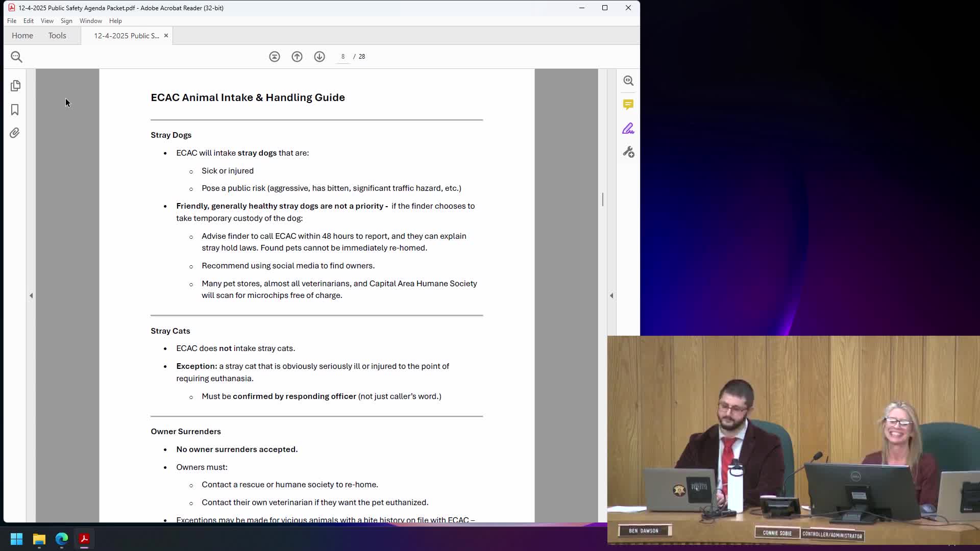The image size is (980, 551).
Task: Open the More Tools wrench icon
Action: [x=628, y=152]
